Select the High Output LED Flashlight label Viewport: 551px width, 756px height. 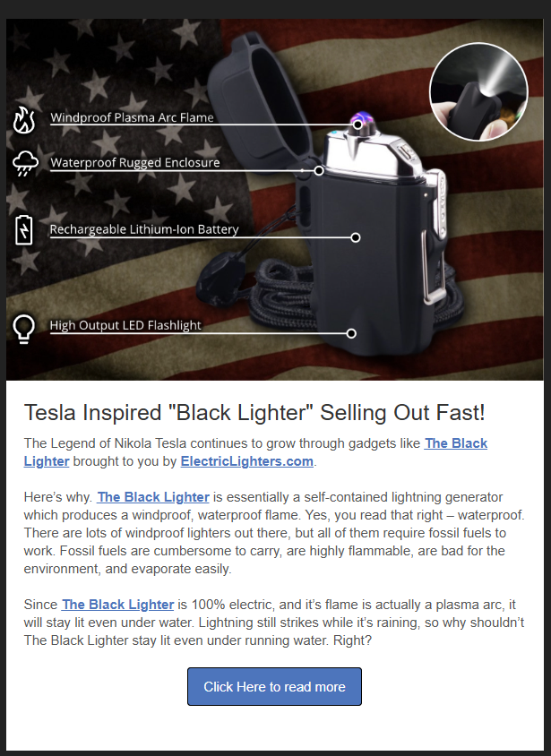point(125,325)
